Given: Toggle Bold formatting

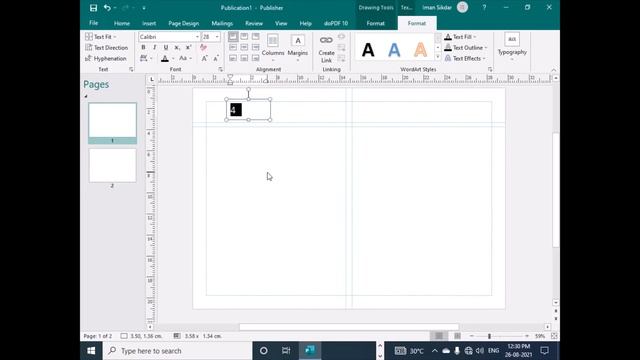Looking at the screenshot, I should (143, 48).
